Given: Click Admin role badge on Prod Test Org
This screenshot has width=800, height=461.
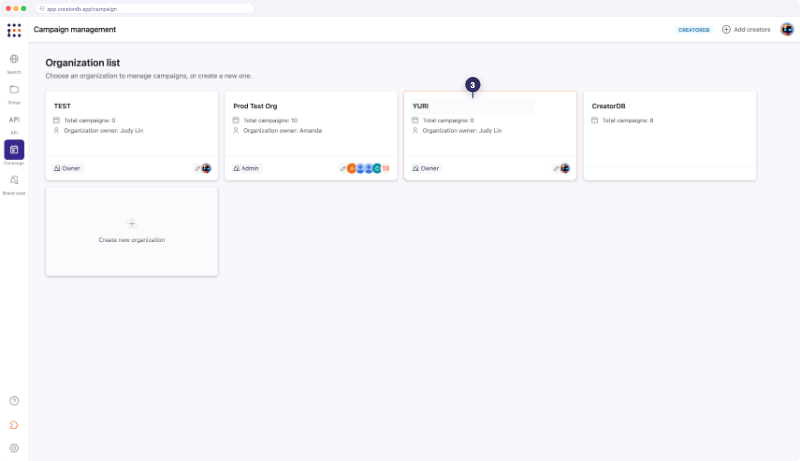Looking at the screenshot, I should coord(246,168).
